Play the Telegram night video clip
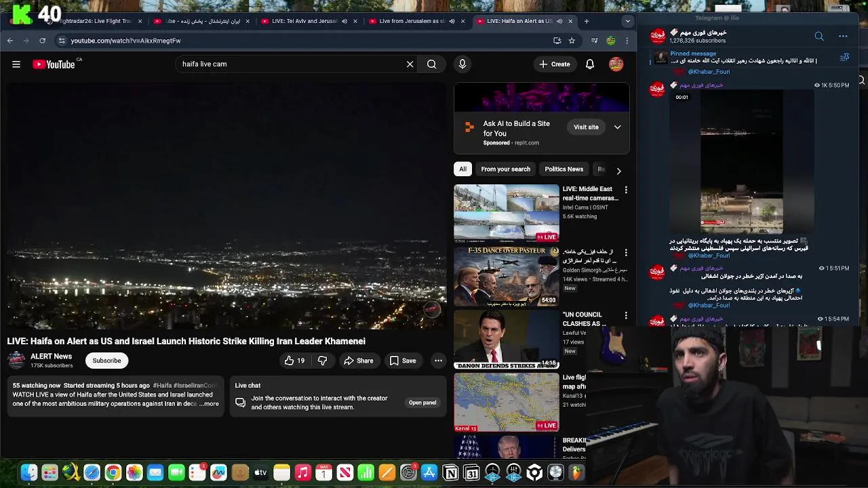The image size is (868, 488). [x=741, y=163]
